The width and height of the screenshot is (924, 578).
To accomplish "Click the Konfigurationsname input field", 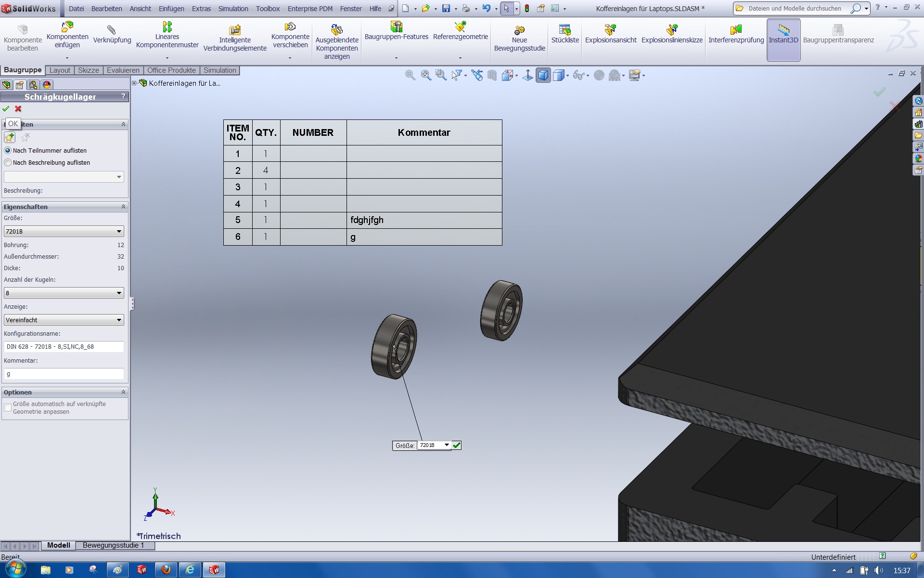I will tap(64, 347).
